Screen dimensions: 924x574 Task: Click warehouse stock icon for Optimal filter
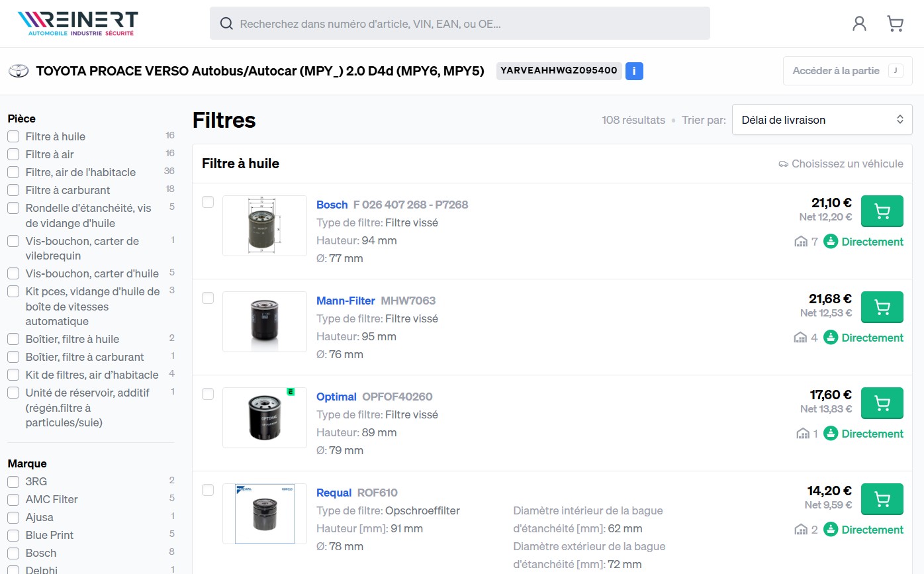click(803, 434)
